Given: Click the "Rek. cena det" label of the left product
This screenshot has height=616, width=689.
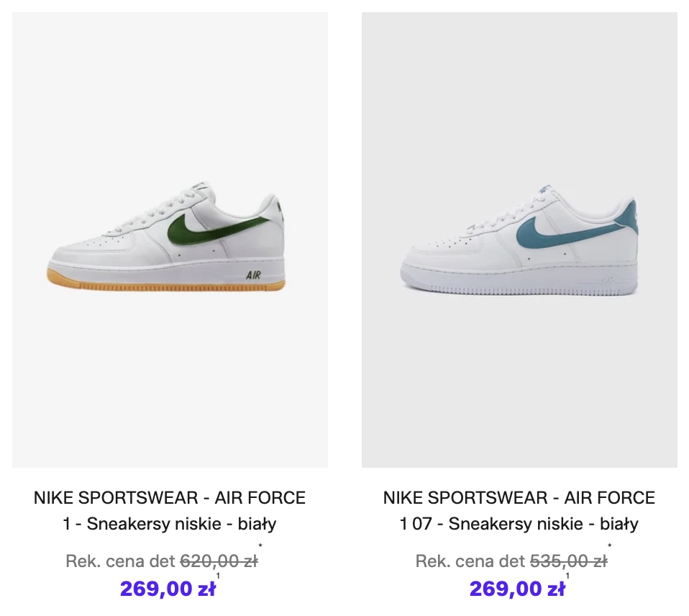Looking at the screenshot, I should 119,561.
